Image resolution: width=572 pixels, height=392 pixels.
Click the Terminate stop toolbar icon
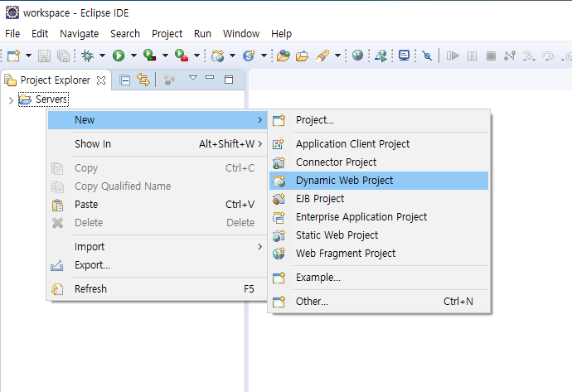(491, 56)
